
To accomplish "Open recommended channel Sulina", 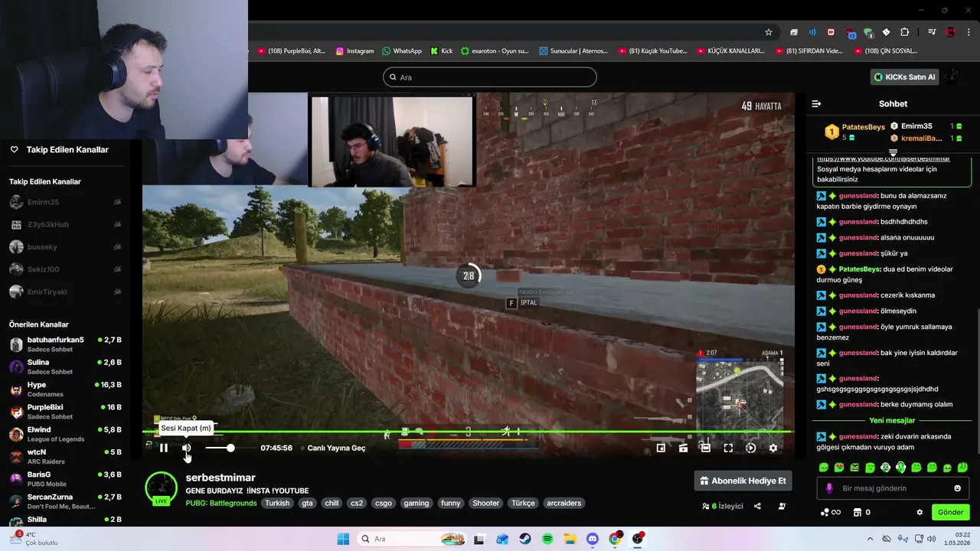I will 65,367.
